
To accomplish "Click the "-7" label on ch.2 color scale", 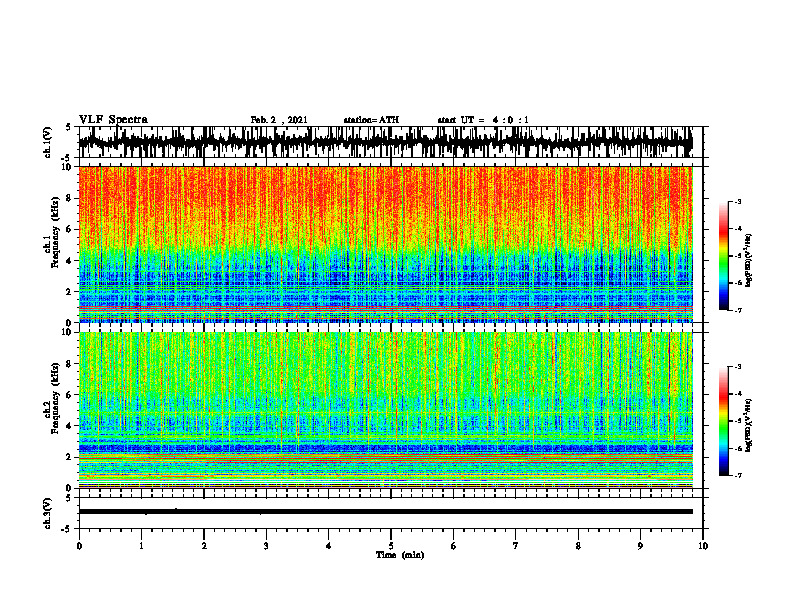I will [738, 475].
